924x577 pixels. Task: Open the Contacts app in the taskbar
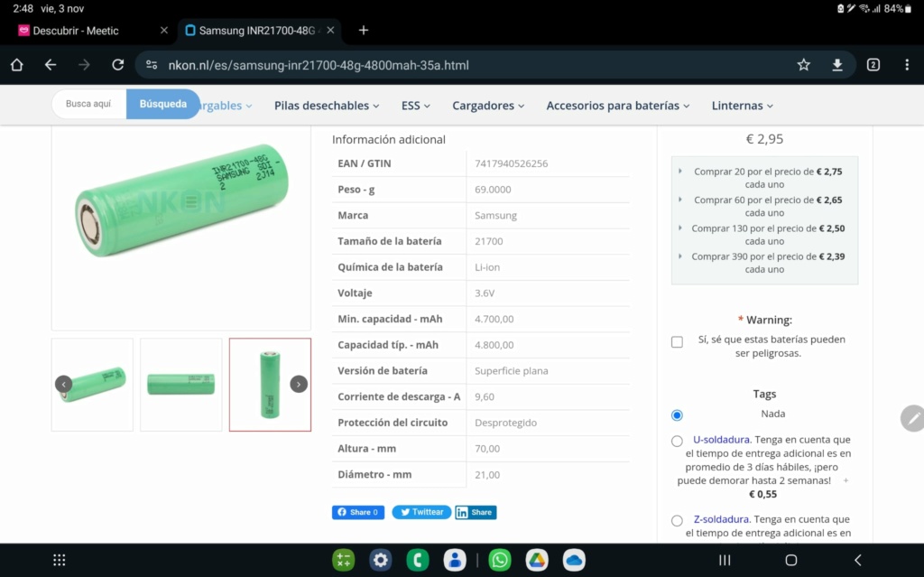pos(455,560)
